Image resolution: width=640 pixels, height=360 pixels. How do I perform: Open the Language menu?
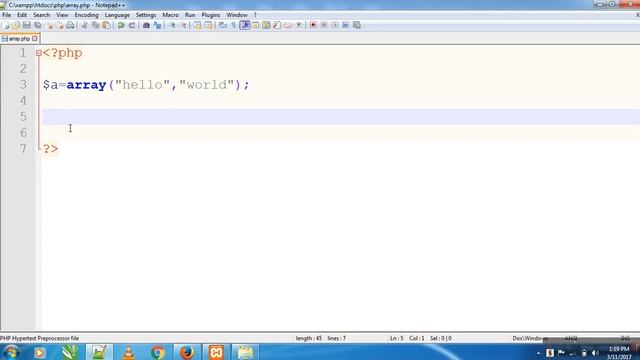tap(117, 15)
